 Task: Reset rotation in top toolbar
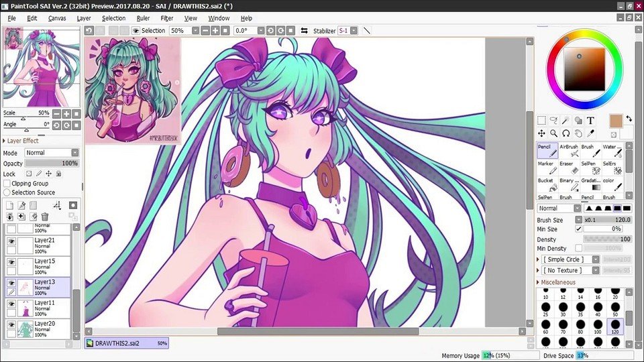click(x=290, y=31)
